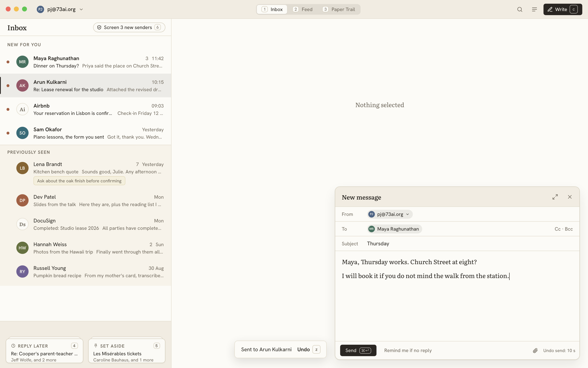Open the Airbnb Lisbon reservation email

86,109
